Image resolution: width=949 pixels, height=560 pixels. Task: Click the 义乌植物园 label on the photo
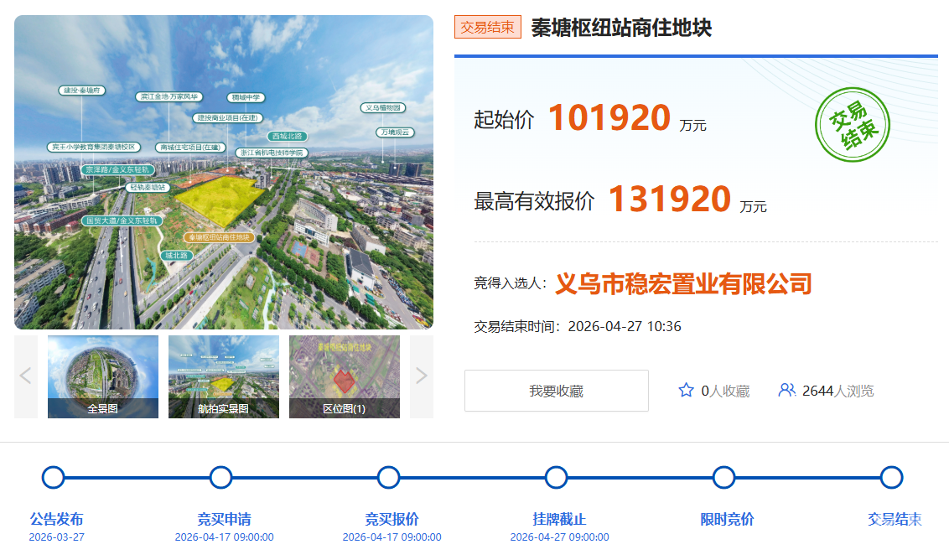[383, 108]
